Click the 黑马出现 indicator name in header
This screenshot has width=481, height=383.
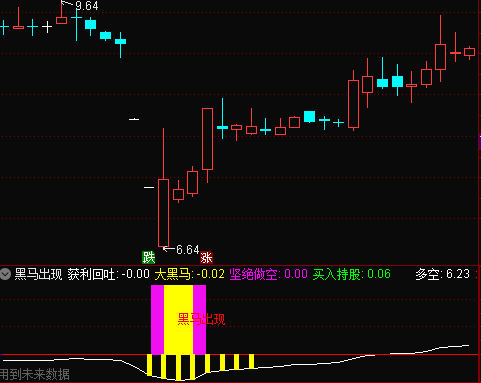38,274
